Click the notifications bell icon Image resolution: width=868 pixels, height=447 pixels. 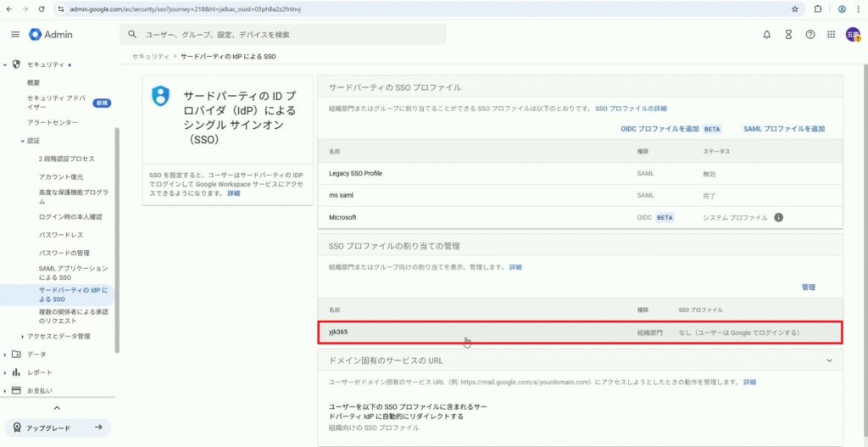766,35
